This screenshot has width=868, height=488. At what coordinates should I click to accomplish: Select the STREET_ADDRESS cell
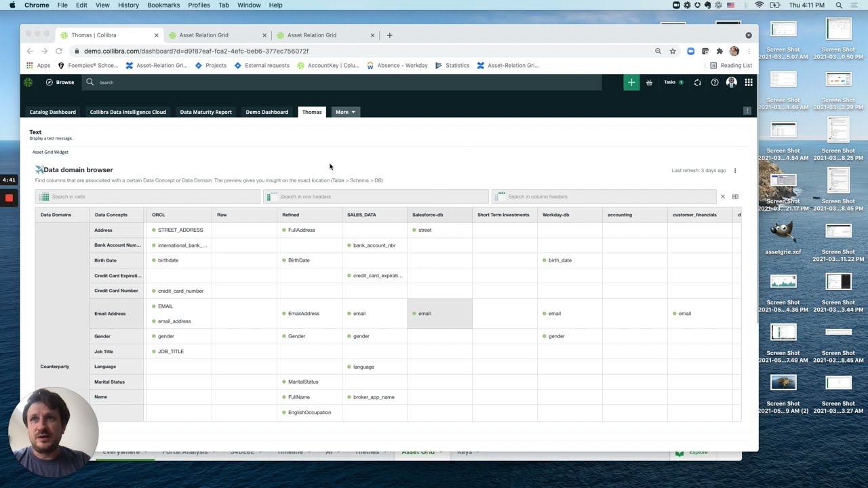click(x=179, y=230)
